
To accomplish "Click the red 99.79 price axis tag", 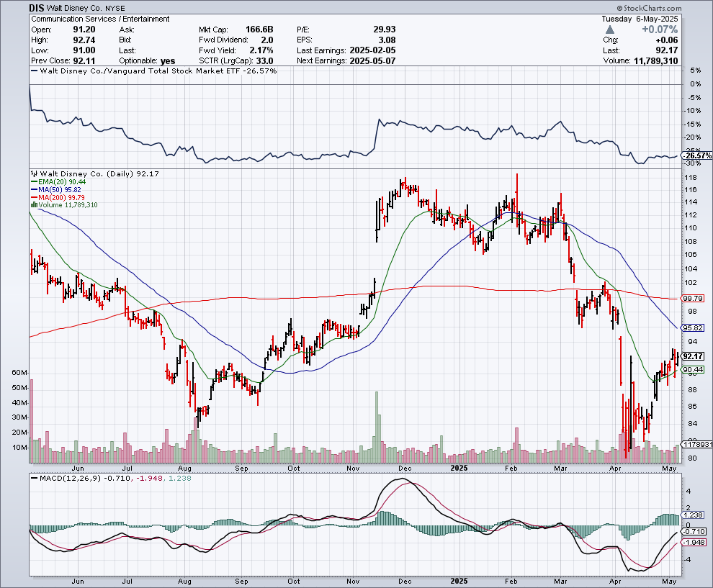I will pyautogui.click(x=693, y=299).
